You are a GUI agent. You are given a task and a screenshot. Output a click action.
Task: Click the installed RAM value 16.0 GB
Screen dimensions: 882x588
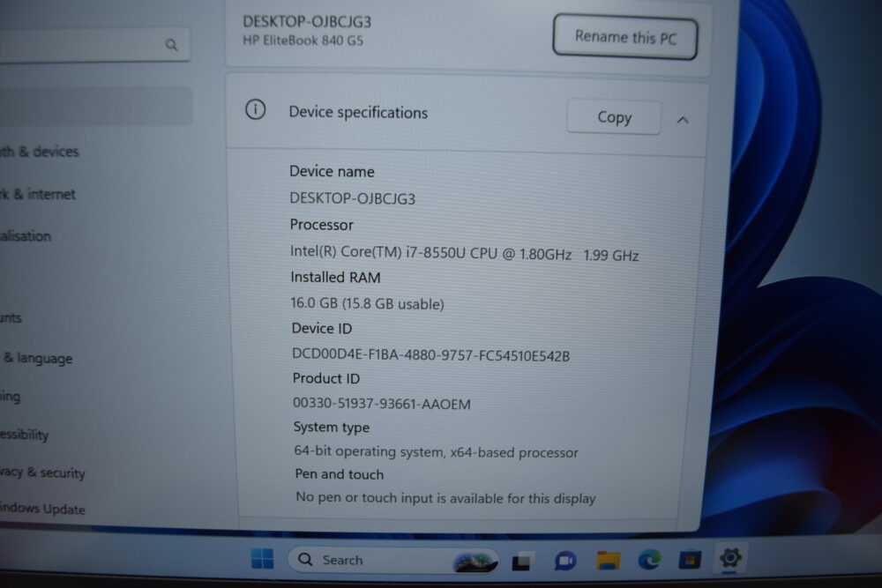click(367, 303)
